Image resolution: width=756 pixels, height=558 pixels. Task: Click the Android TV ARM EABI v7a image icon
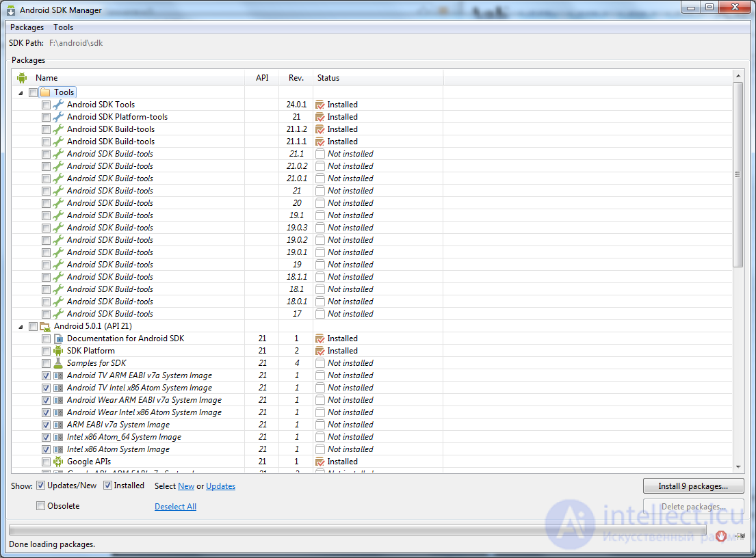[58, 375]
